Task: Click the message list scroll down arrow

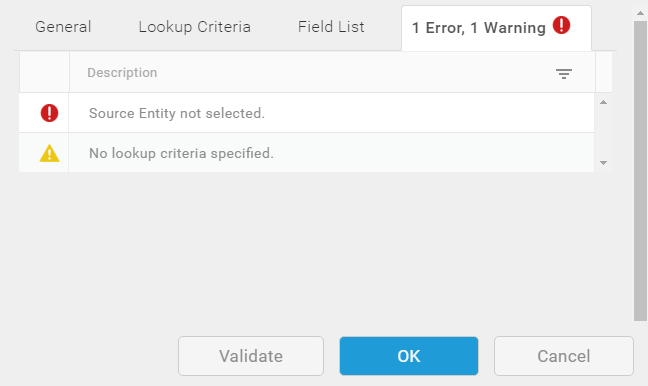Action: pyautogui.click(x=603, y=163)
